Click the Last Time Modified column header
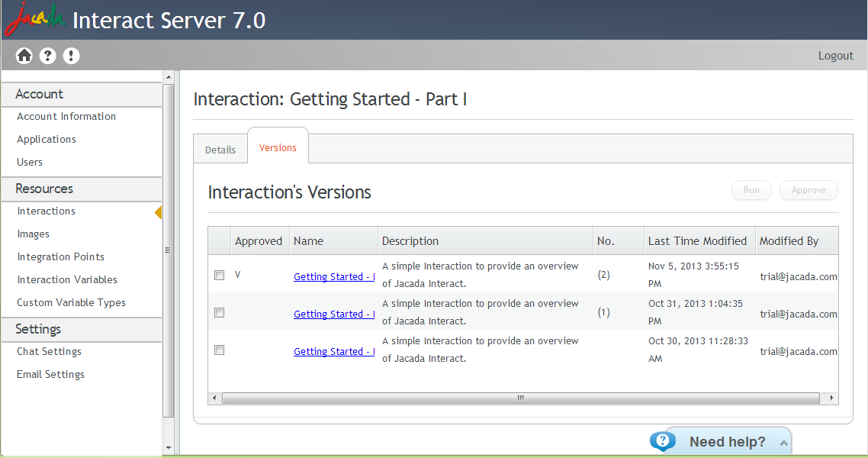This screenshot has width=868, height=458. [x=699, y=241]
